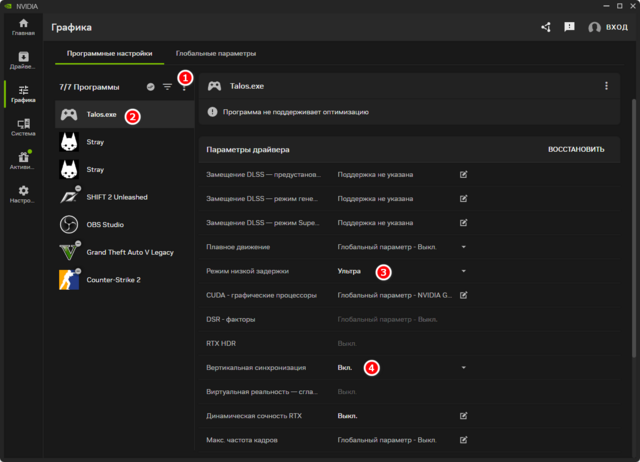Switch to Программные настройки tab

tap(109, 53)
